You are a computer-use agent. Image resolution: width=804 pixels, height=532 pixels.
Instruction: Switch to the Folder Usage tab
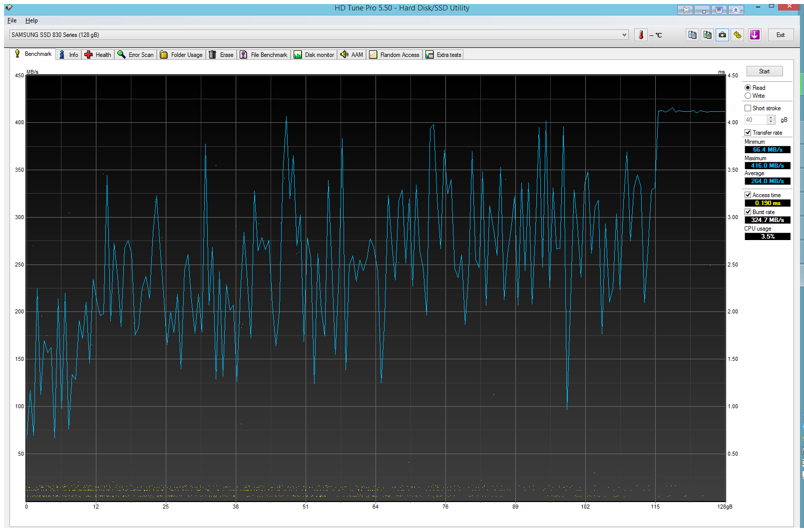tap(181, 55)
